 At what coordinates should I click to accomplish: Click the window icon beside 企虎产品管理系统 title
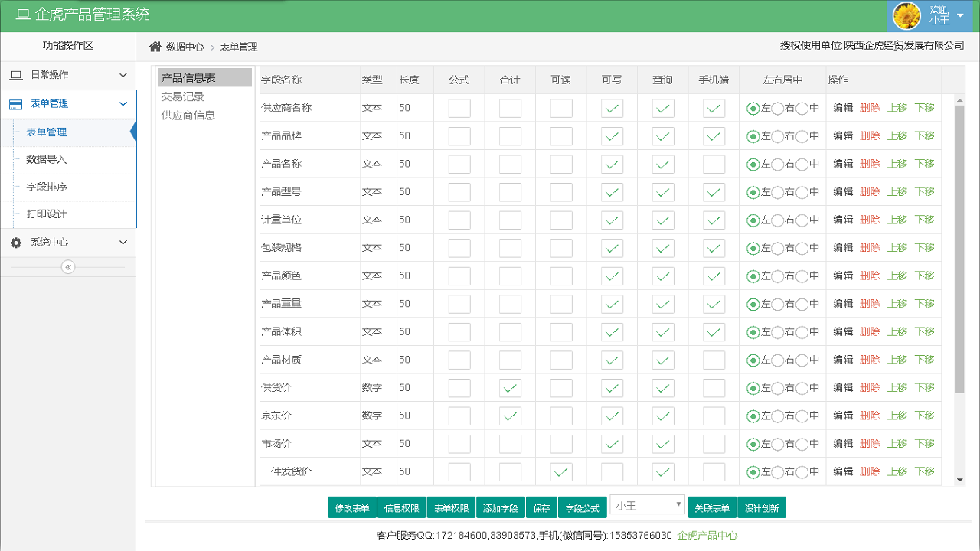pos(21,15)
